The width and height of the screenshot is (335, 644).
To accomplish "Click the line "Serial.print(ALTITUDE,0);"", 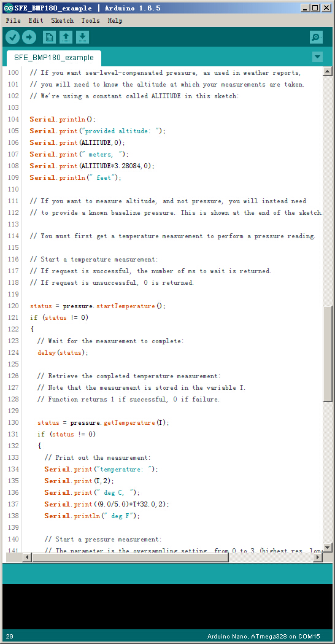I will tap(77, 142).
